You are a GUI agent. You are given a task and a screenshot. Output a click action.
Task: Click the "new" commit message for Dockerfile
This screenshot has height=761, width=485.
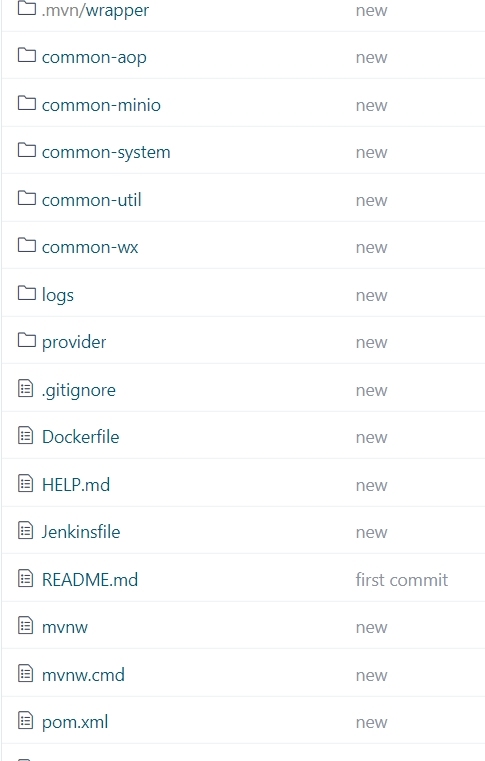(371, 438)
